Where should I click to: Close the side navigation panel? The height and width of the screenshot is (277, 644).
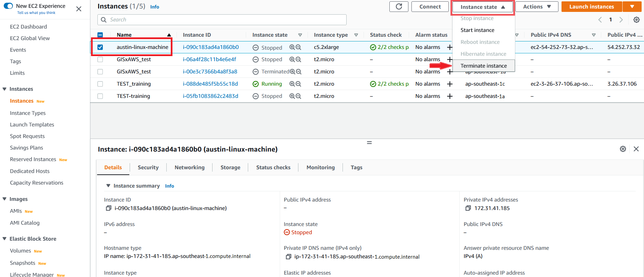pyautogui.click(x=79, y=9)
